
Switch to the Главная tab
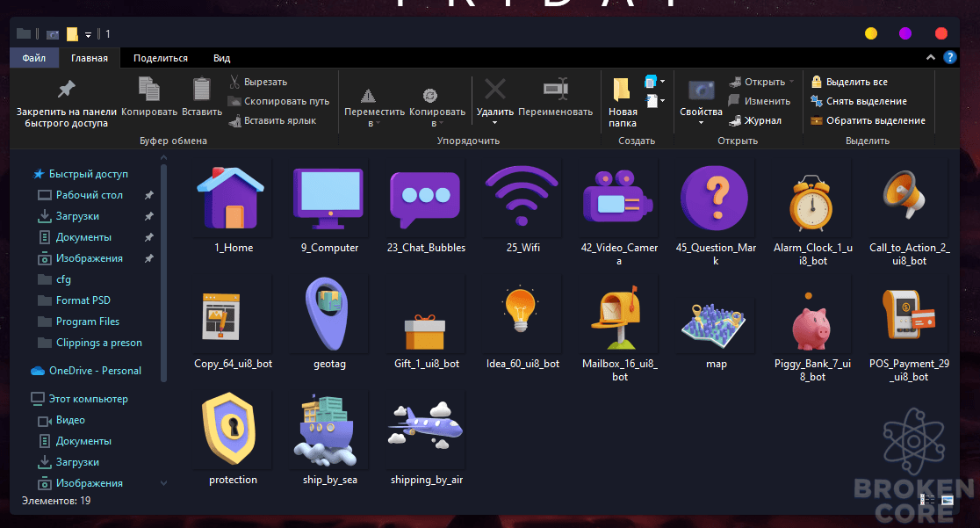(x=90, y=58)
